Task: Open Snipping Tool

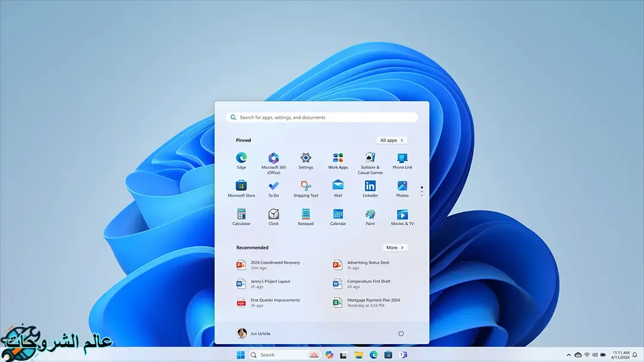Action: [306, 189]
